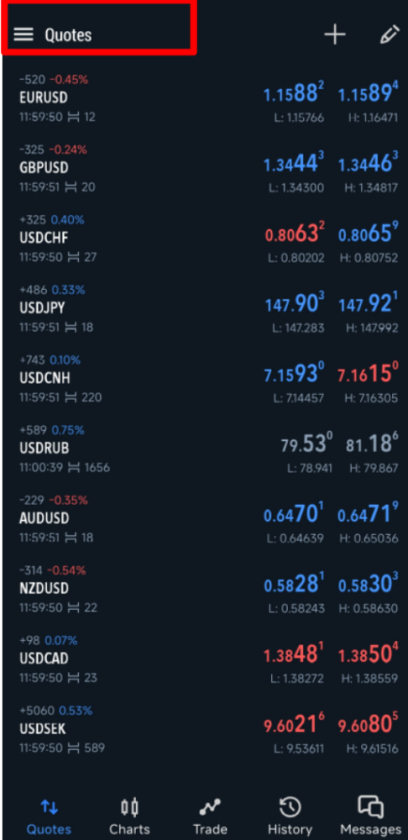Tap the USDCHF bid price 0.8063
The image size is (408, 840).
click(294, 234)
